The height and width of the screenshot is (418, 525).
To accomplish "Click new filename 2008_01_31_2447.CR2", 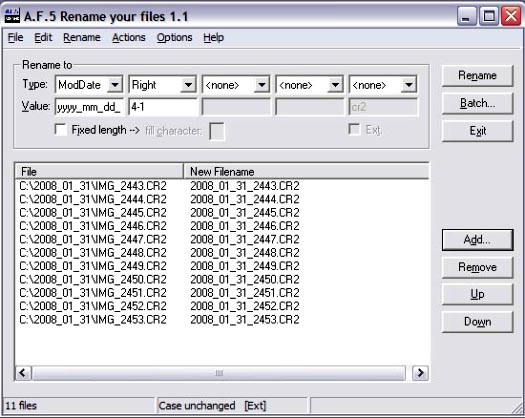I will coord(245,239).
